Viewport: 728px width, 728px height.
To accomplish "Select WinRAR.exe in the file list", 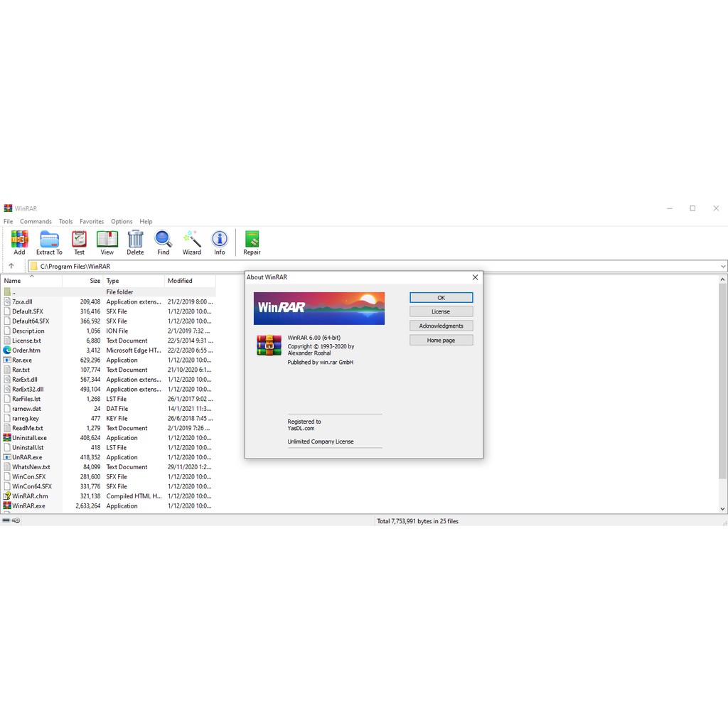I will point(28,506).
